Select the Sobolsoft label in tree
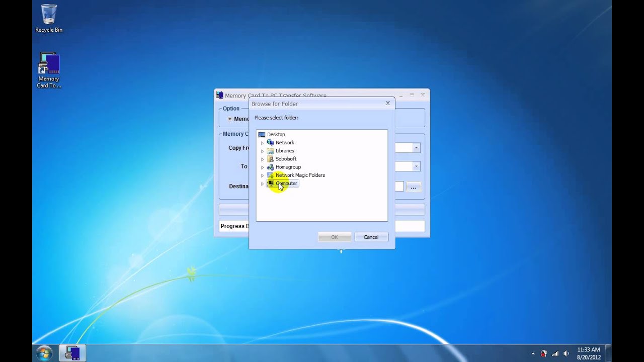 pyautogui.click(x=286, y=159)
